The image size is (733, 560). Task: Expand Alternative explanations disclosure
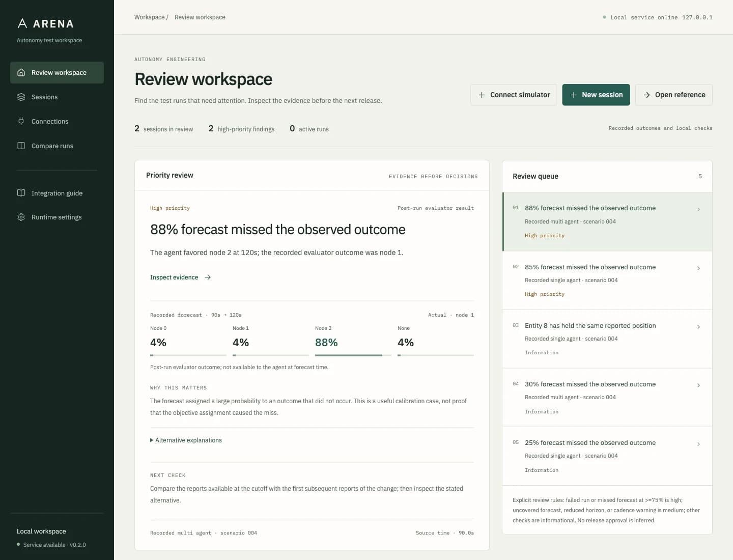186,440
